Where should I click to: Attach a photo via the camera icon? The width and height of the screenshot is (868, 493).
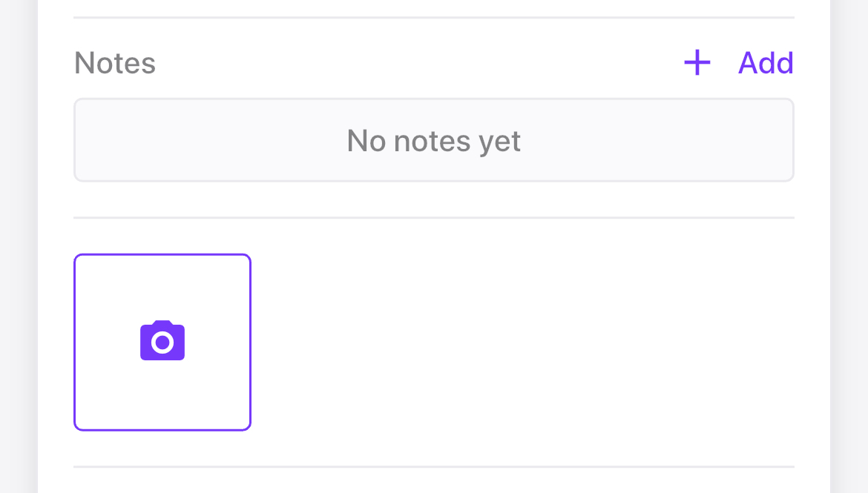pos(162,340)
